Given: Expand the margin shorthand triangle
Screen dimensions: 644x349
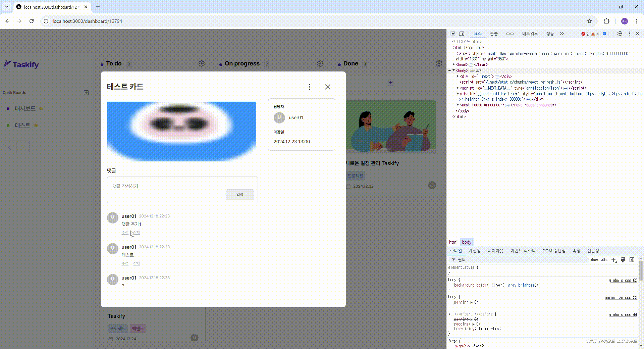Looking at the screenshot, I should click(471, 302).
